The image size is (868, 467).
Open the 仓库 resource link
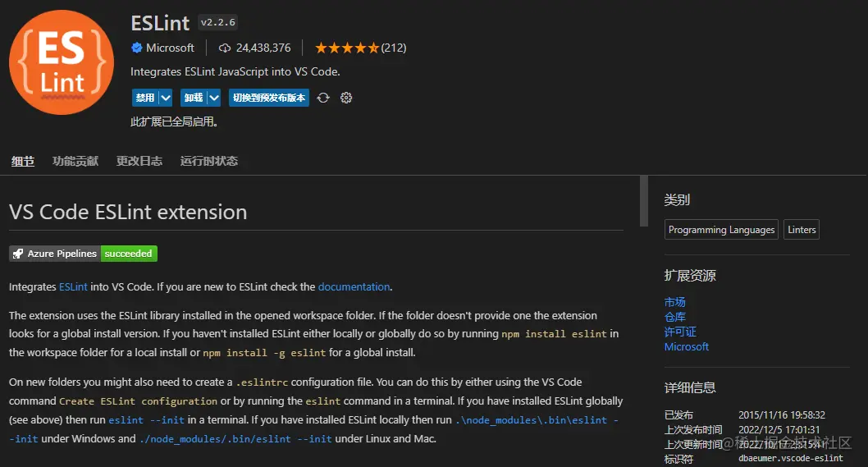coord(675,317)
